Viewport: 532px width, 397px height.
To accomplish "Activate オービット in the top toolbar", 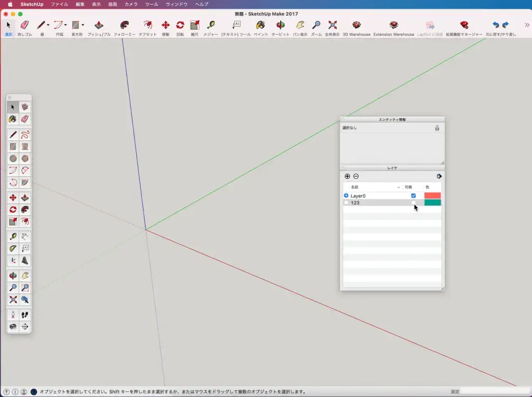I will click(x=280, y=28).
